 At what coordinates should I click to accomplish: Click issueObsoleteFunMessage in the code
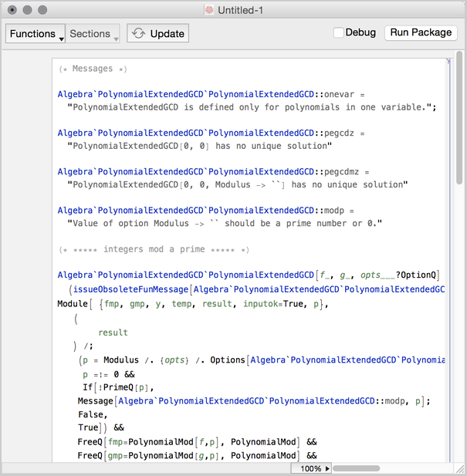pyautogui.click(x=131, y=289)
